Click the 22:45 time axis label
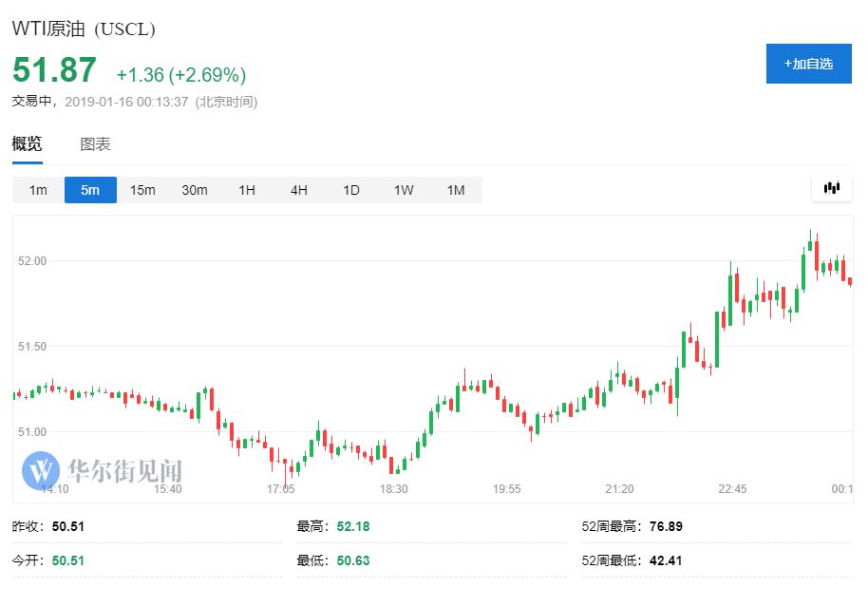This screenshot has height=607, width=868. click(x=731, y=489)
